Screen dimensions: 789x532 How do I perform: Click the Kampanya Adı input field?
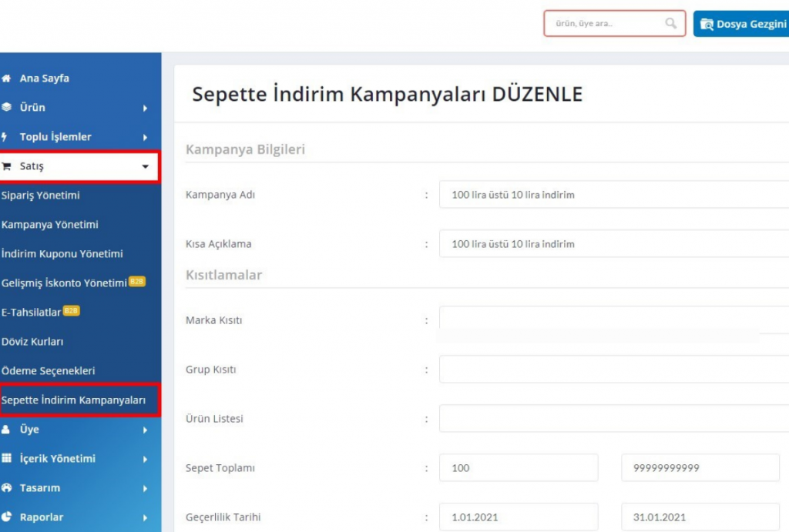614,195
